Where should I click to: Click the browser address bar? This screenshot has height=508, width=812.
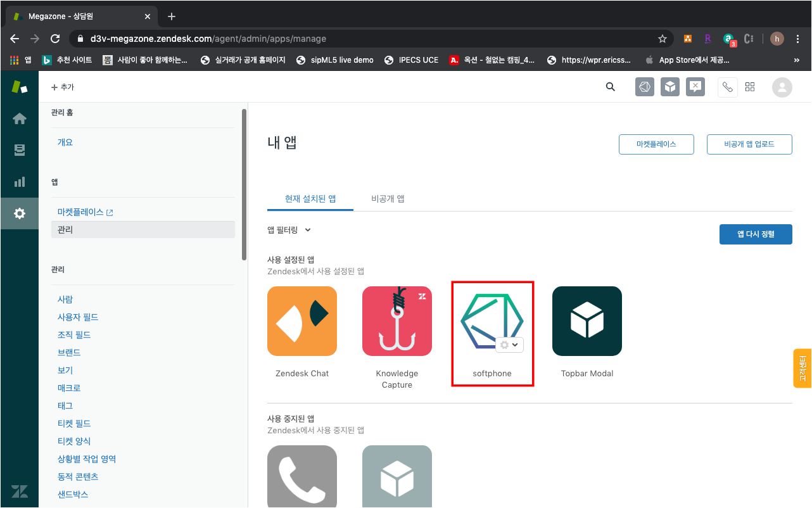371,39
